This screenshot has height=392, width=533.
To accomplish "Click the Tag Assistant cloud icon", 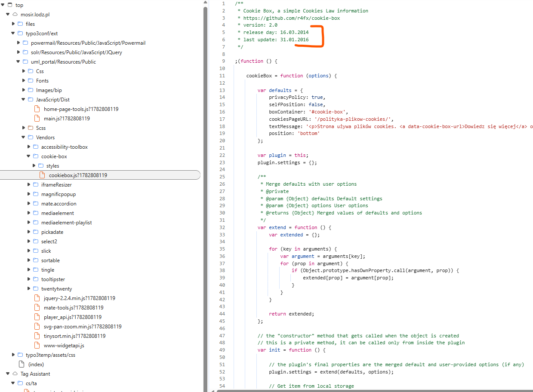I will pyautogui.click(x=15, y=374).
